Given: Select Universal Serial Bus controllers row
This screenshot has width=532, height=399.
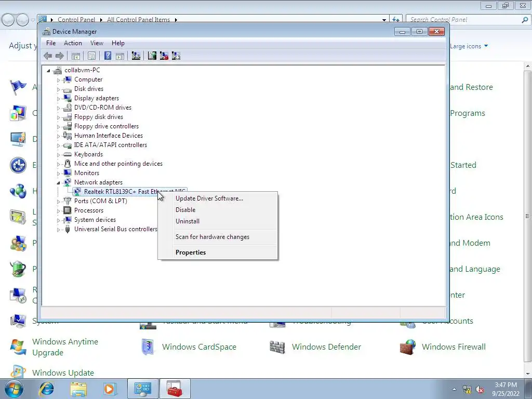Looking at the screenshot, I should click(116, 229).
